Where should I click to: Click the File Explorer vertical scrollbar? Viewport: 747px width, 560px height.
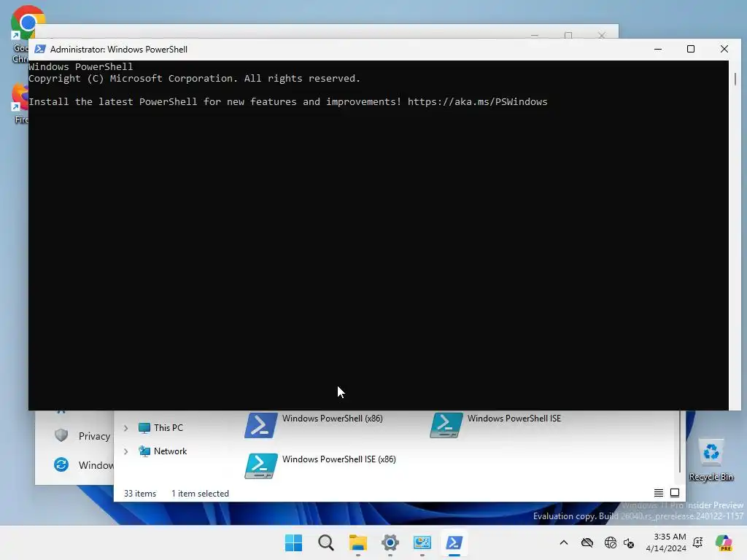pyautogui.click(x=680, y=442)
